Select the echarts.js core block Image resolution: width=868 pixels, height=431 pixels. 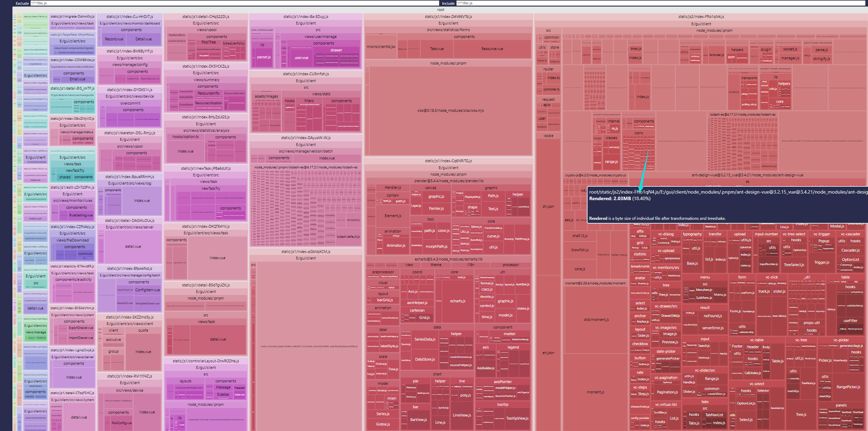pos(457,301)
